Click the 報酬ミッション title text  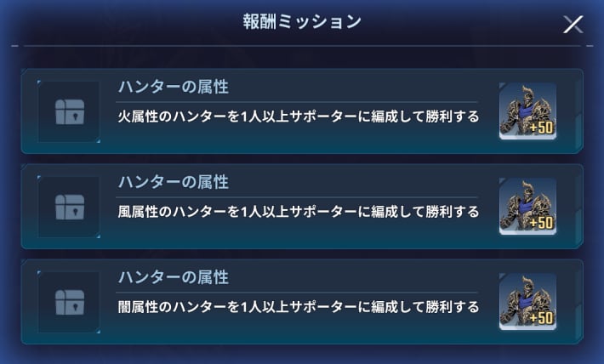(x=302, y=21)
